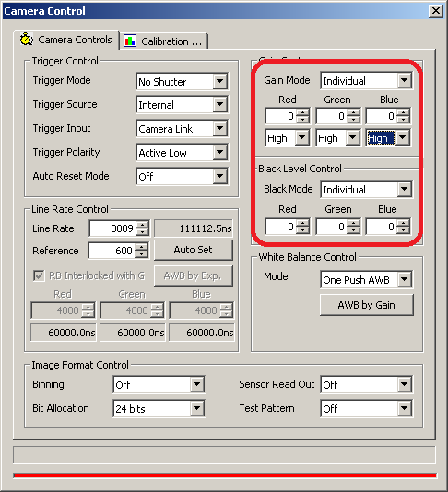Screen dimensions: 448x492
Task: Decrease Red black level with down arrow
Action: [302, 230]
